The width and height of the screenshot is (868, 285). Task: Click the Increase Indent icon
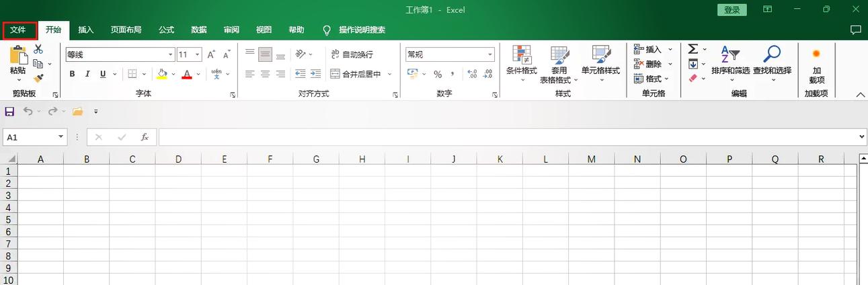[x=315, y=74]
